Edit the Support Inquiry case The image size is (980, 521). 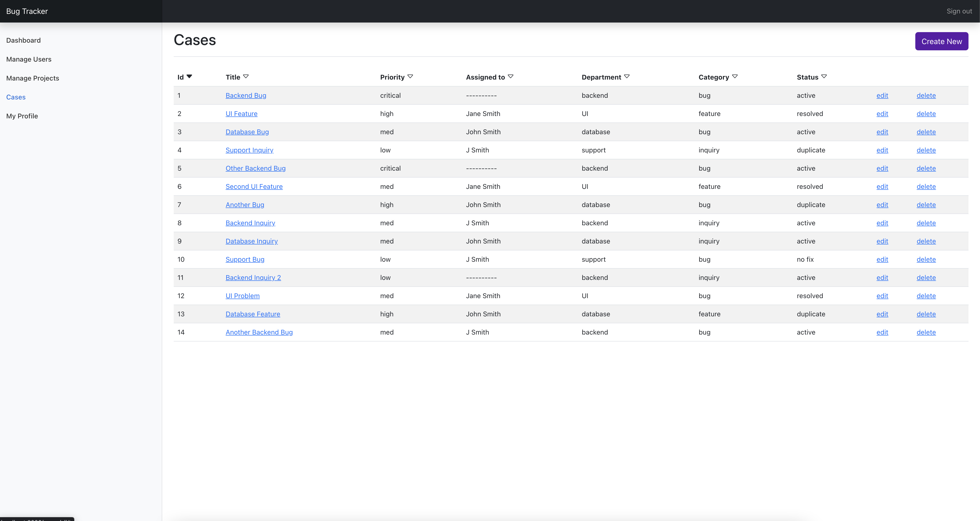[x=882, y=150]
